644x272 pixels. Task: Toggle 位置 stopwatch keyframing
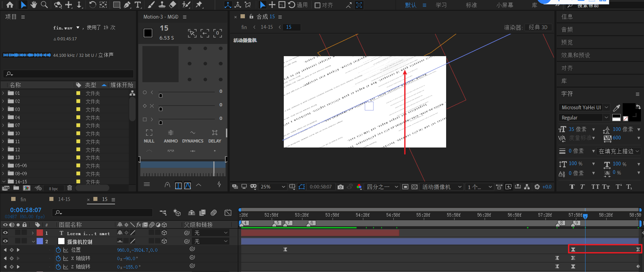click(58, 250)
